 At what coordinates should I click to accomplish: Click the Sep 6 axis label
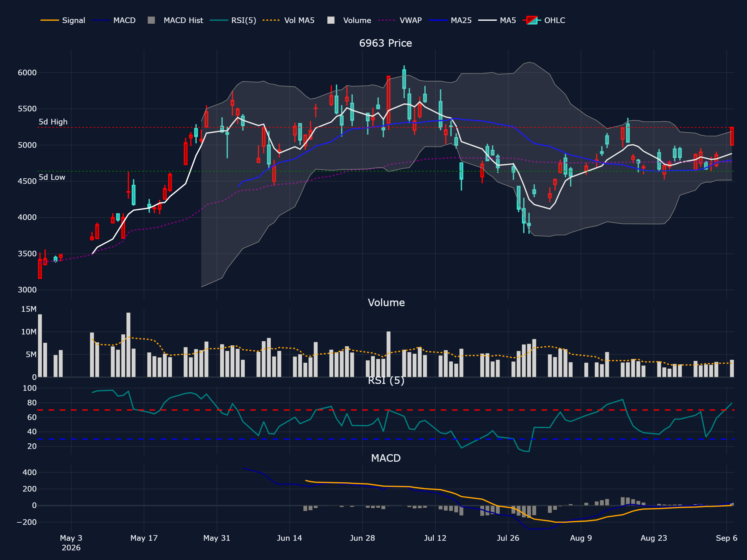726,538
